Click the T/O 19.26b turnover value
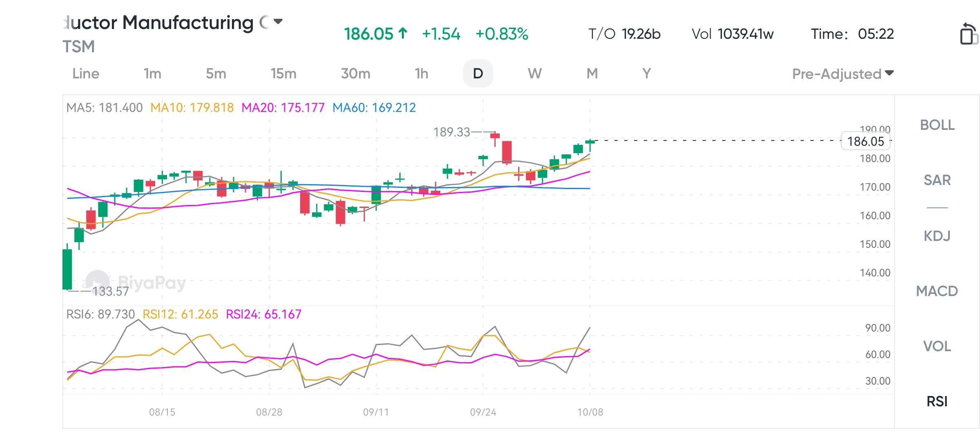Screen dimensions: 980x441 click(x=624, y=34)
